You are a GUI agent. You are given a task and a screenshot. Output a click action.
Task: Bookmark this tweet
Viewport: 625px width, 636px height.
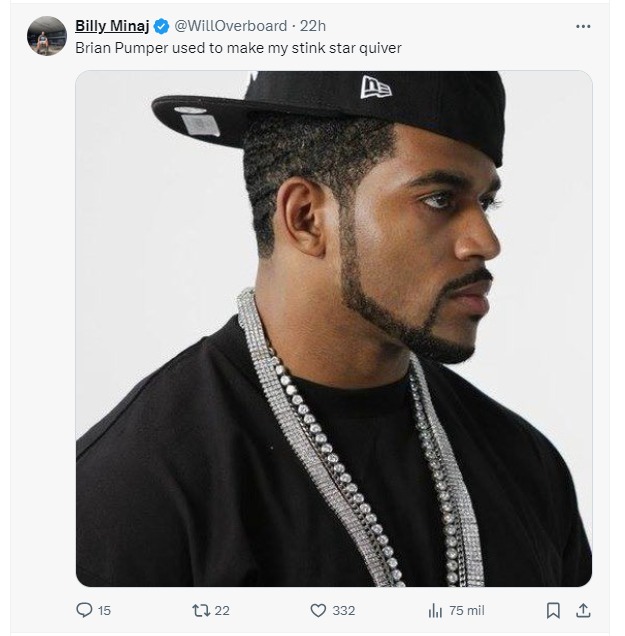[x=553, y=610]
